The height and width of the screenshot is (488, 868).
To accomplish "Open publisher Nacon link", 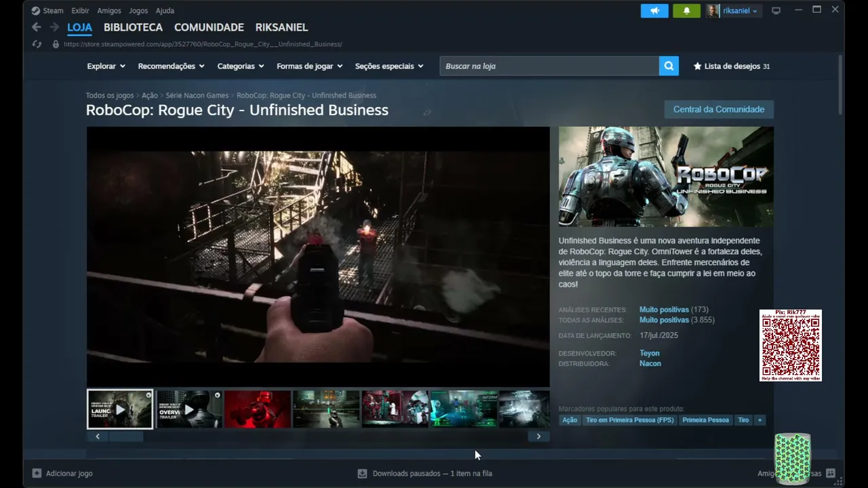I will (x=650, y=363).
